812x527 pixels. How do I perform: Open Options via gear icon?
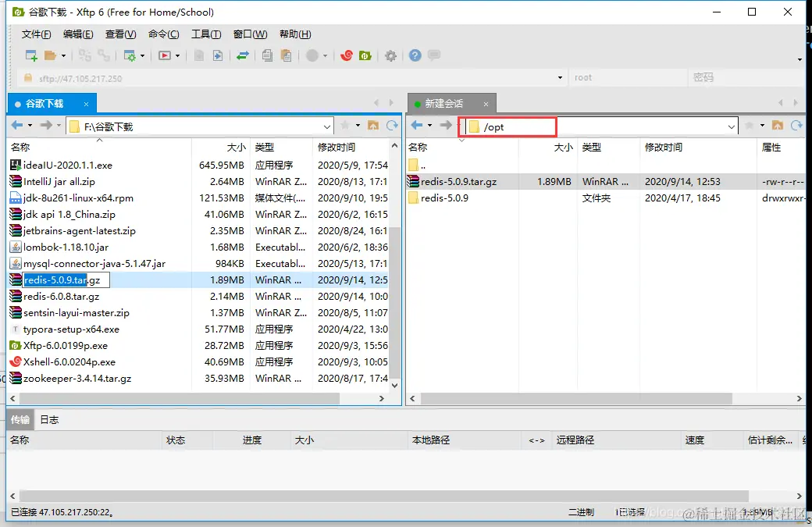coord(390,55)
